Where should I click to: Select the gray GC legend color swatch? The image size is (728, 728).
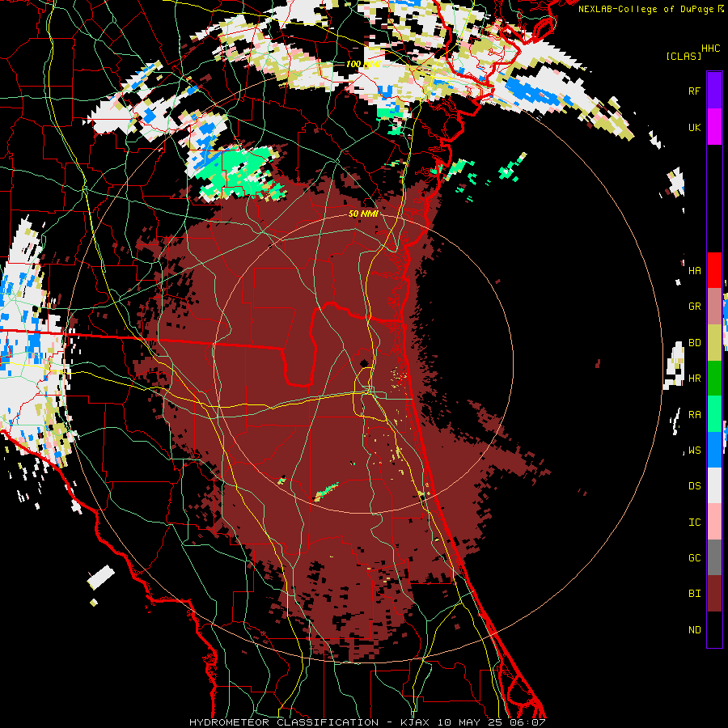[x=714, y=557]
